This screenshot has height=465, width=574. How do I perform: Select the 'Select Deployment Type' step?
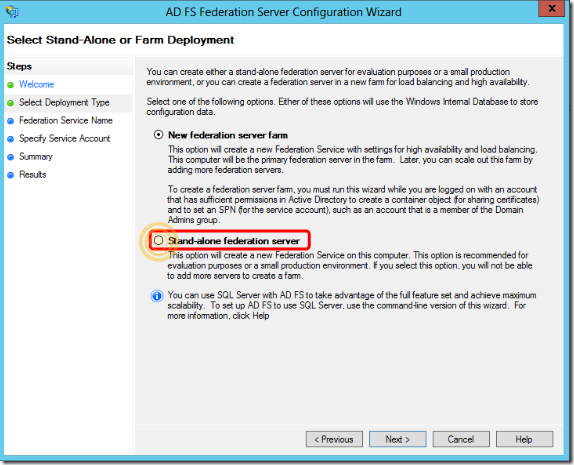[64, 103]
